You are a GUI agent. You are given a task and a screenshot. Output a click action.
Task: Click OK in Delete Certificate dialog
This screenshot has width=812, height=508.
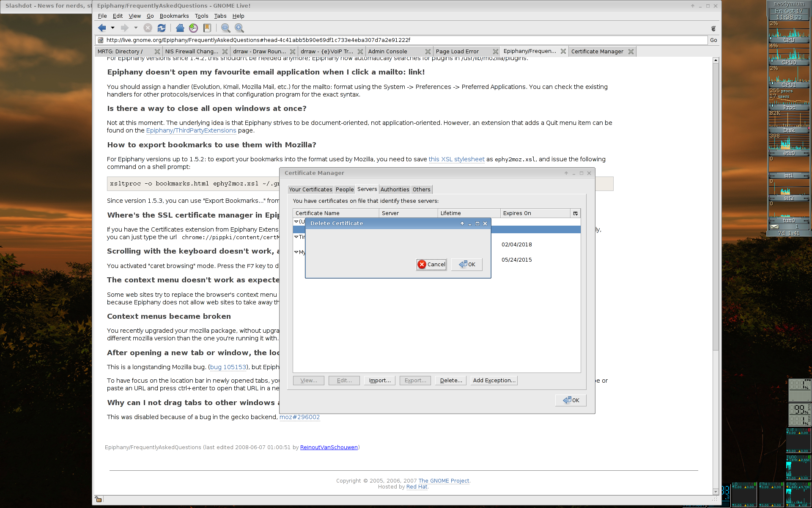point(467,265)
